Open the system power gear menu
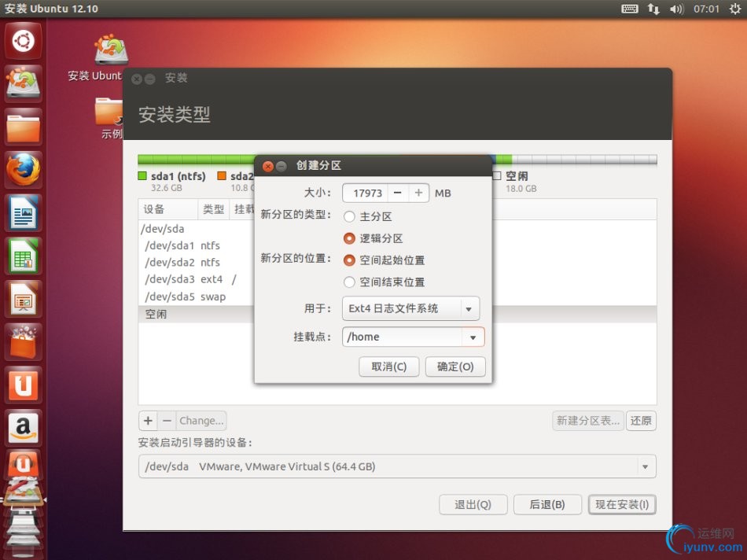 tap(734, 9)
